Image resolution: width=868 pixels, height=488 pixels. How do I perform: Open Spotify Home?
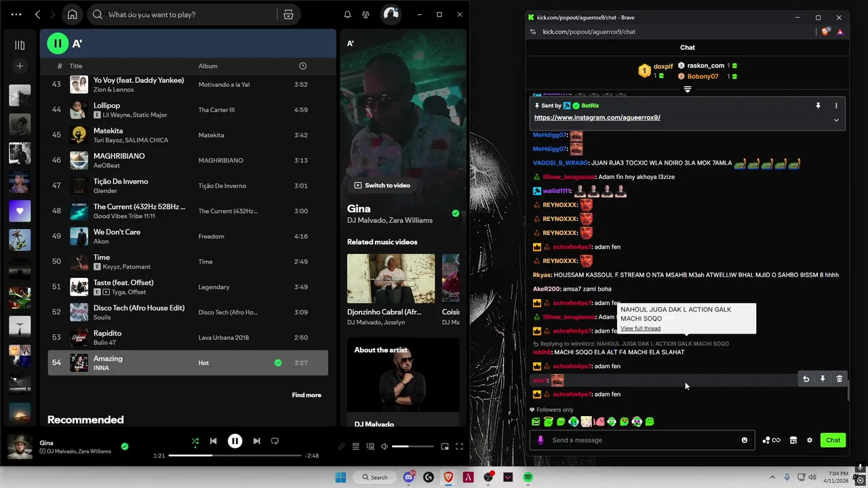coord(72,14)
